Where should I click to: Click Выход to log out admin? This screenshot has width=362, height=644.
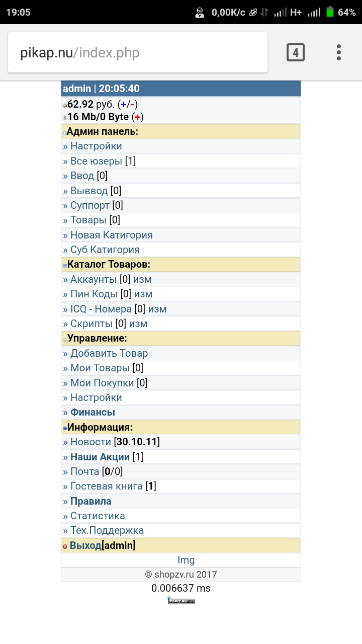(85, 545)
